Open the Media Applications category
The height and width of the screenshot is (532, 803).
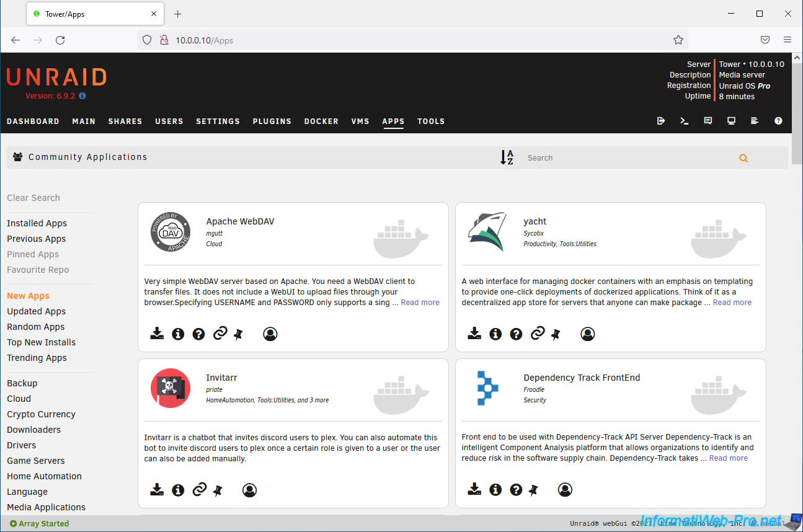tap(46, 507)
